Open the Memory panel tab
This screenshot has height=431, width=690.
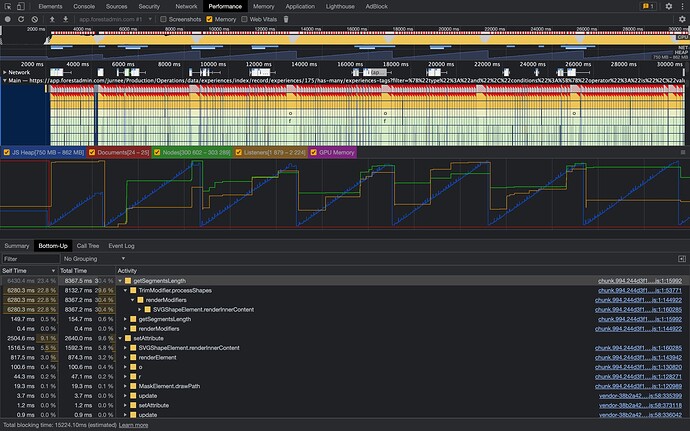tap(264, 6)
